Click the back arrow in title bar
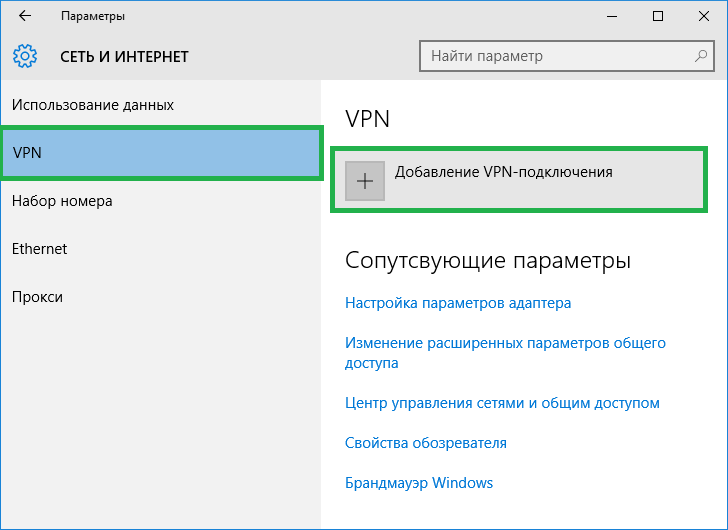This screenshot has width=728, height=530. 24,17
